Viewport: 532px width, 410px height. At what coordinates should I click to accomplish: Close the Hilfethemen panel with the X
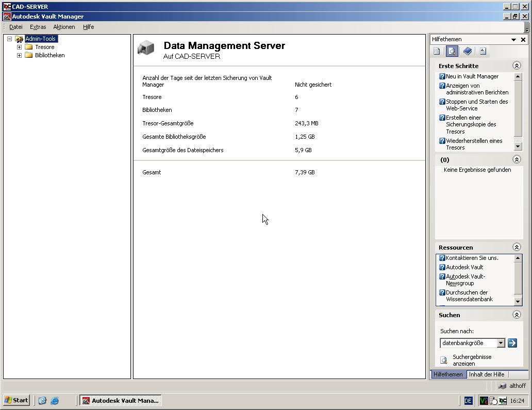pos(523,40)
